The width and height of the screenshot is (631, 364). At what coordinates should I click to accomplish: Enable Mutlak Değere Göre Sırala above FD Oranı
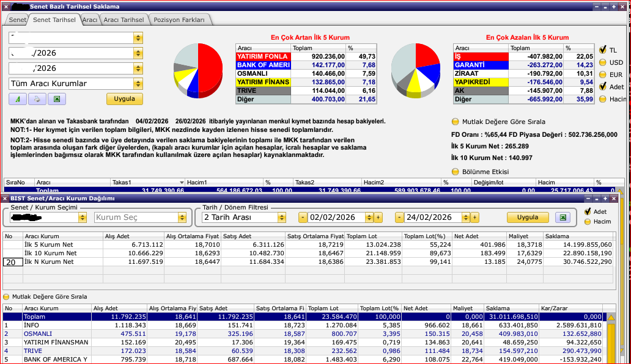coord(455,122)
